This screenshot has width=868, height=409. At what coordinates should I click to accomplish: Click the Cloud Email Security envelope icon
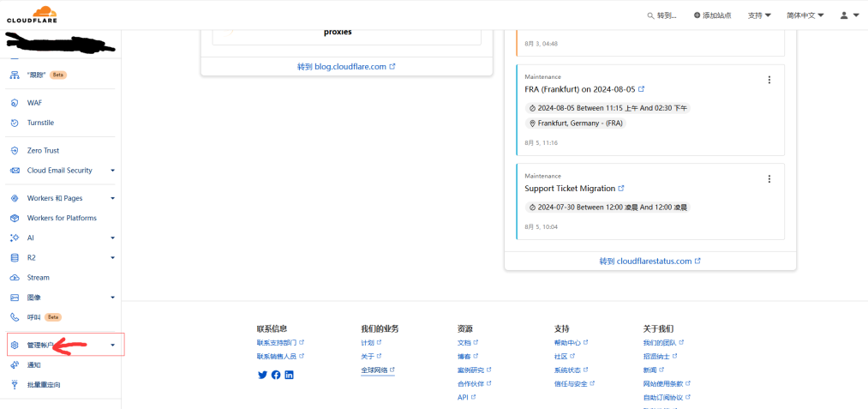[15, 171]
